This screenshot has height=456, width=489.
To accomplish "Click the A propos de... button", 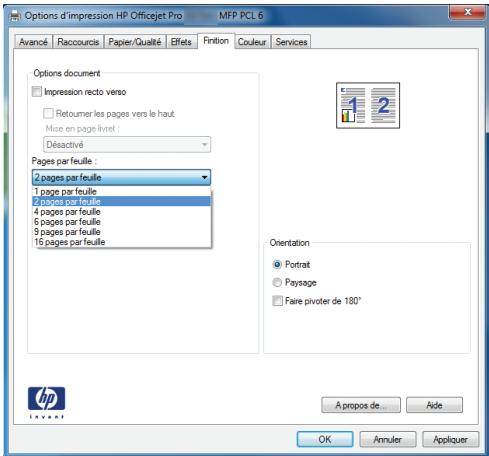I will 361,405.
